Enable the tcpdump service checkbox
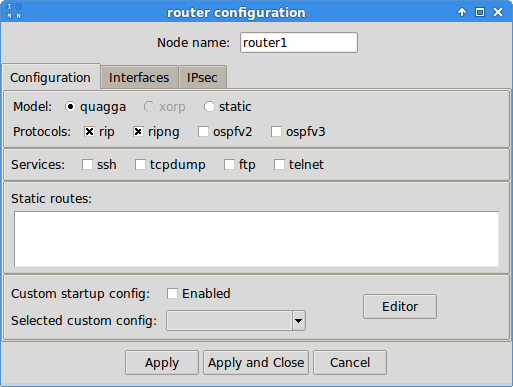The image size is (513, 387). click(x=140, y=165)
